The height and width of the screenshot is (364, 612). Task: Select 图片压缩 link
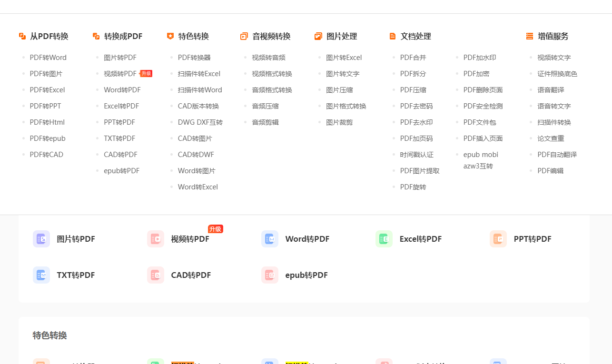tap(340, 90)
